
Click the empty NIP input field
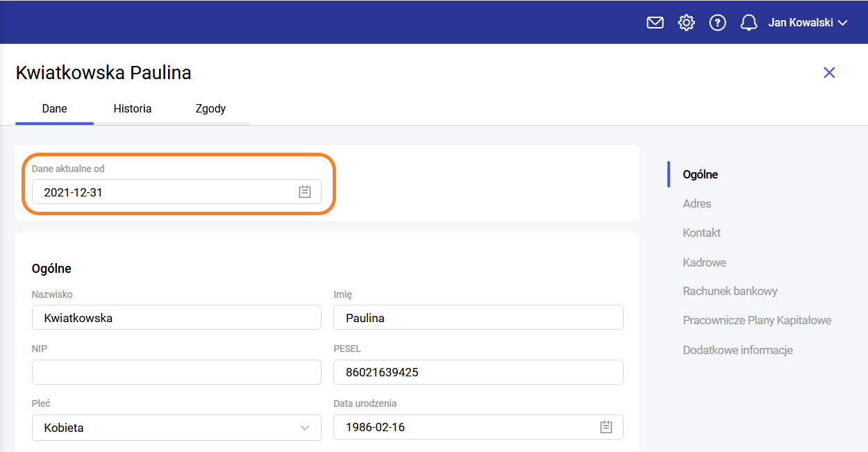point(176,372)
